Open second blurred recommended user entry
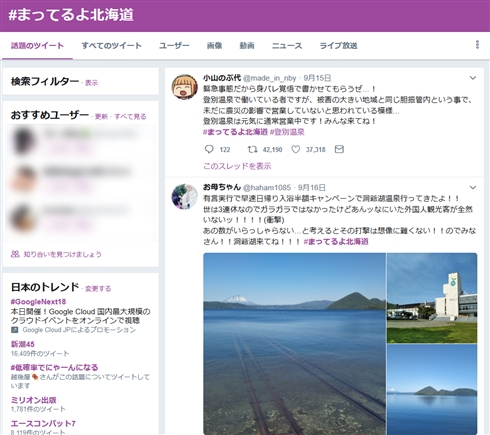Viewport: 490px width, 435px height. click(x=80, y=180)
